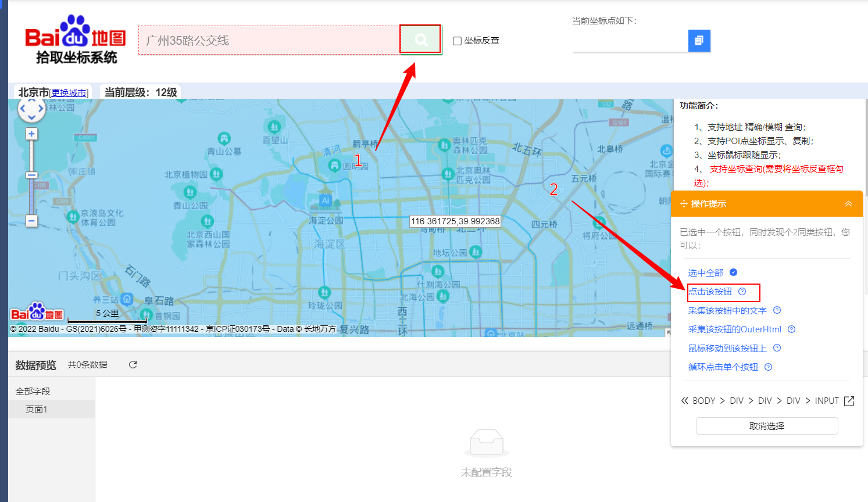Toggle the 选中全部 checkmark
This screenshot has height=502, width=868.
point(733,272)
